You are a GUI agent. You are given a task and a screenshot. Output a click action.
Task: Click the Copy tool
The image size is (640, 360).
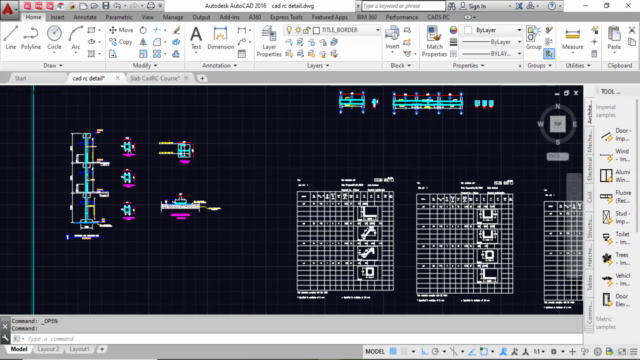tap(121, 42)
